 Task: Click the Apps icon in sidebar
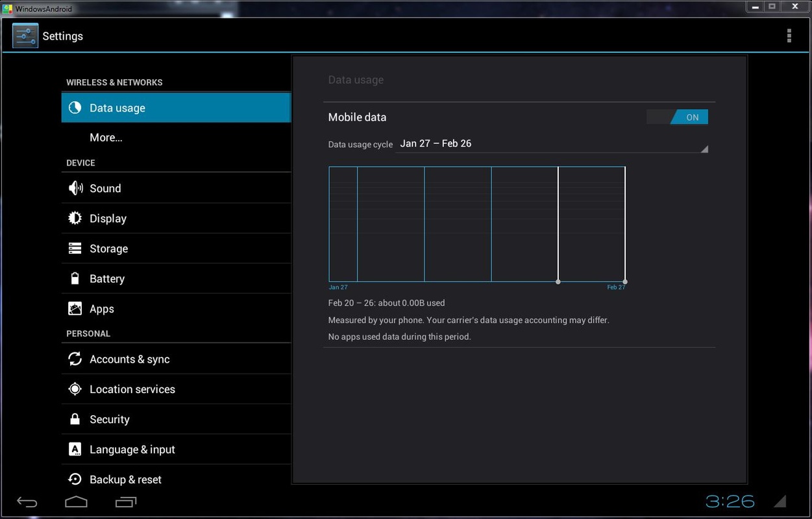click(75, 309)
